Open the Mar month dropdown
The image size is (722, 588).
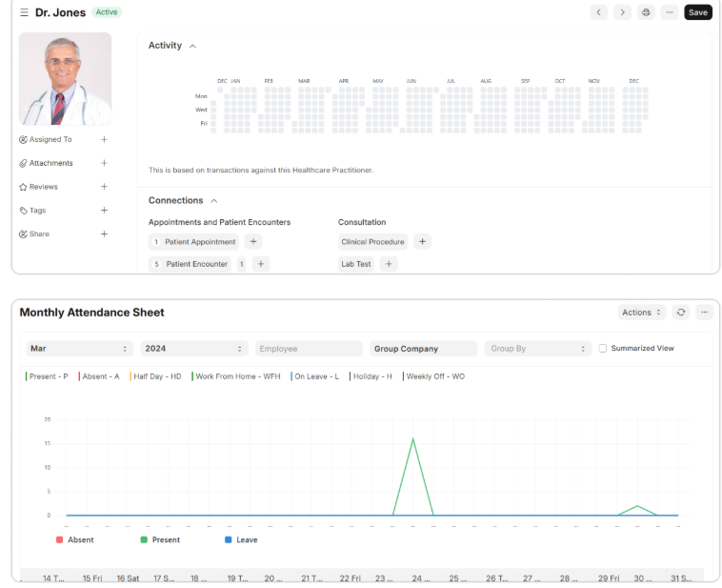79,349
